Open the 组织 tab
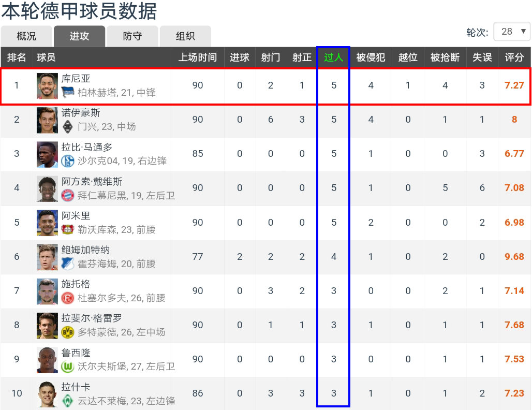The height and width of the screenshot is (410, 532). pyautogui.click(x=186, y=36)
